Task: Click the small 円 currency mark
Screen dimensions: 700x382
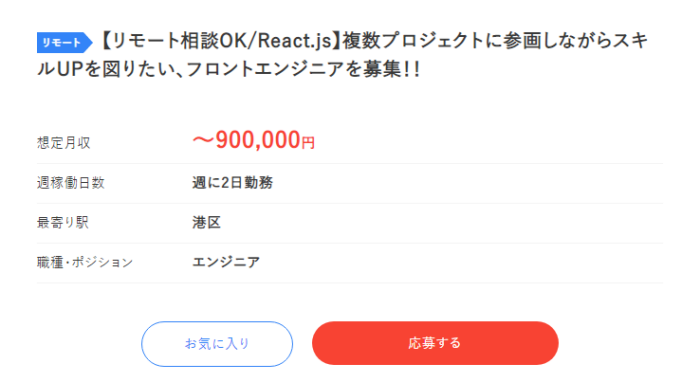Action: (308, 143)
